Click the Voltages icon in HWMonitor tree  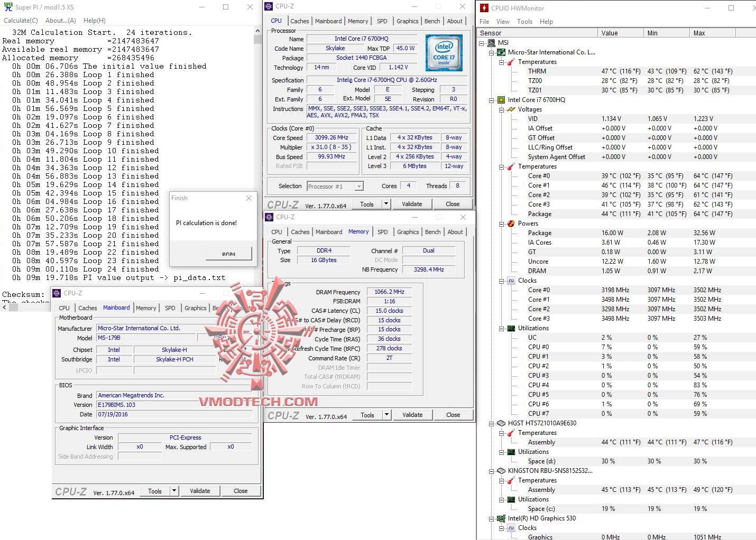point(511,109)
